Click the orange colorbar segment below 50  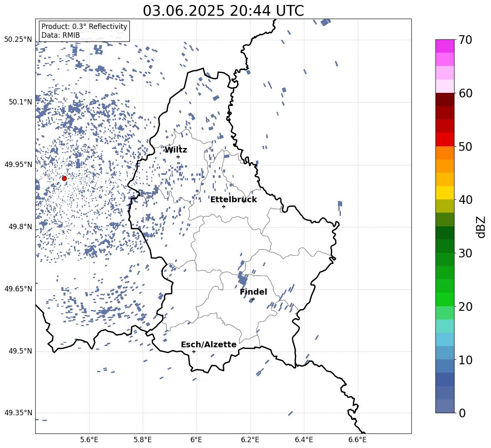pos(445,153)
